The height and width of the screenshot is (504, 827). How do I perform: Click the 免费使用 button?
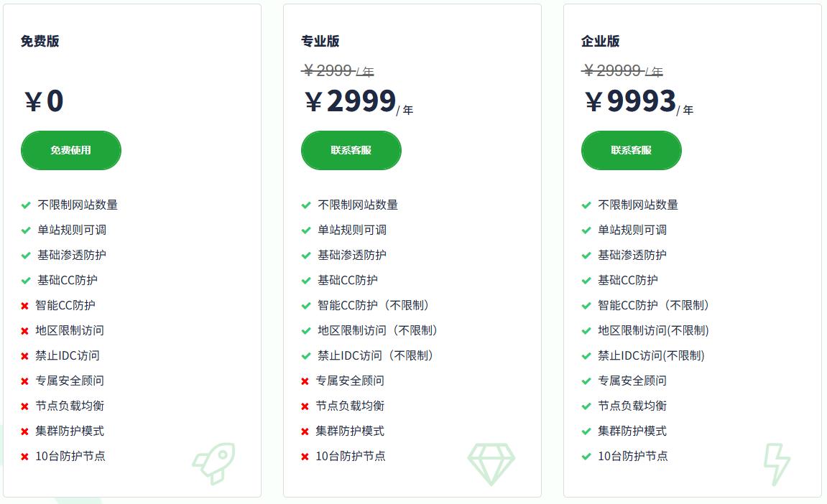point(70,150)
